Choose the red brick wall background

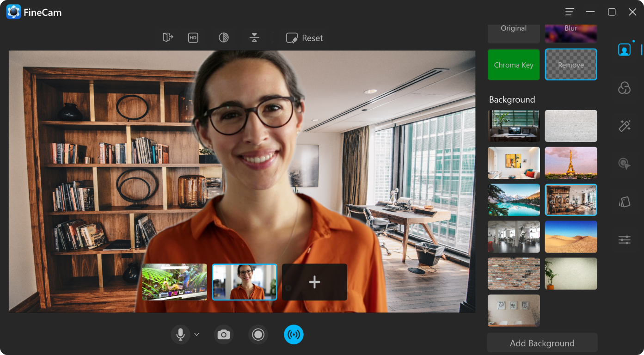[514, 274]
